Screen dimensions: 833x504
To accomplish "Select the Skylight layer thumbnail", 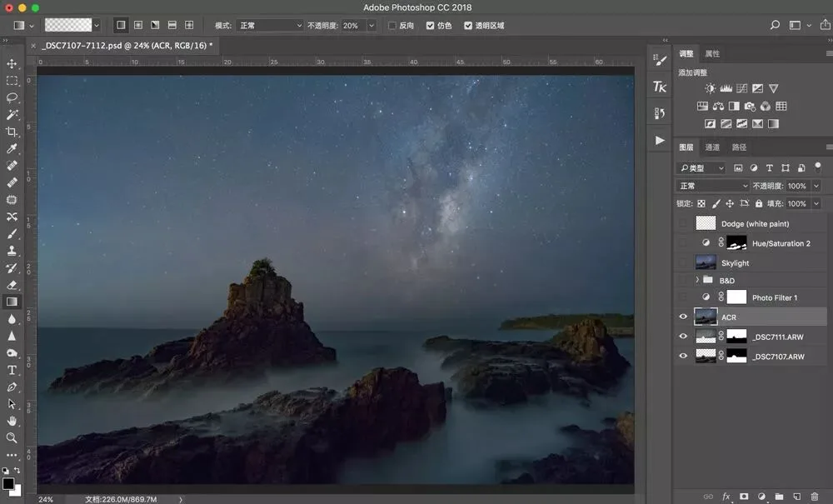I will [706, 262].
